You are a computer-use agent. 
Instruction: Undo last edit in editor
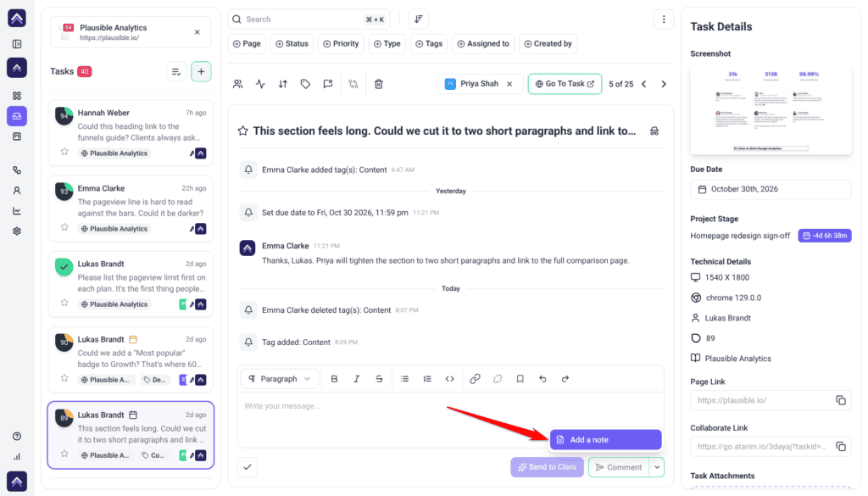pyautogui.click(x=542, y=379)
